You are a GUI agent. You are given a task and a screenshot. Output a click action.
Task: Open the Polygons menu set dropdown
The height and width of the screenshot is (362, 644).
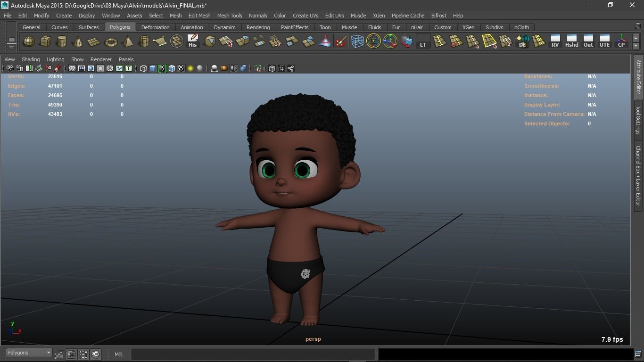pyautogui.click(x=29, y=353)
